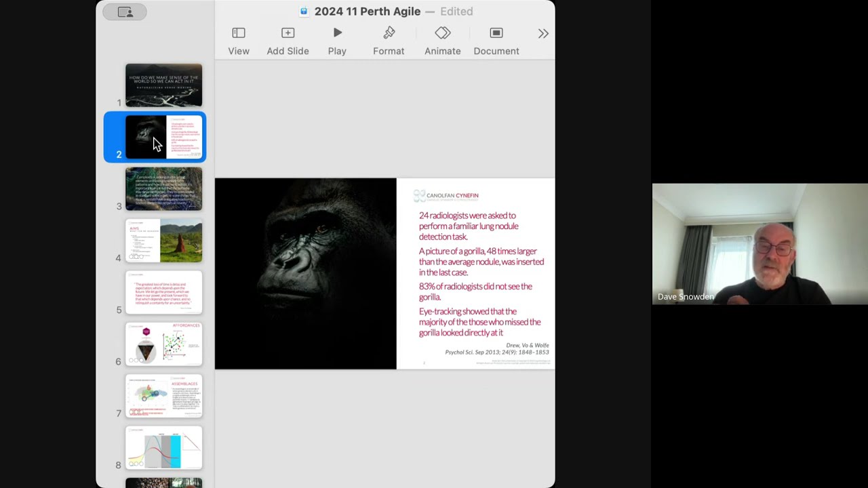Play the slideshow

tap(337, 33)
